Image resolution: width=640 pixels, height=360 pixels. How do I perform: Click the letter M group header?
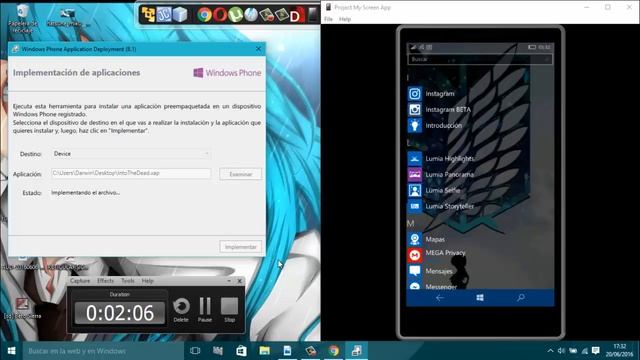click(x=411, y=223)
